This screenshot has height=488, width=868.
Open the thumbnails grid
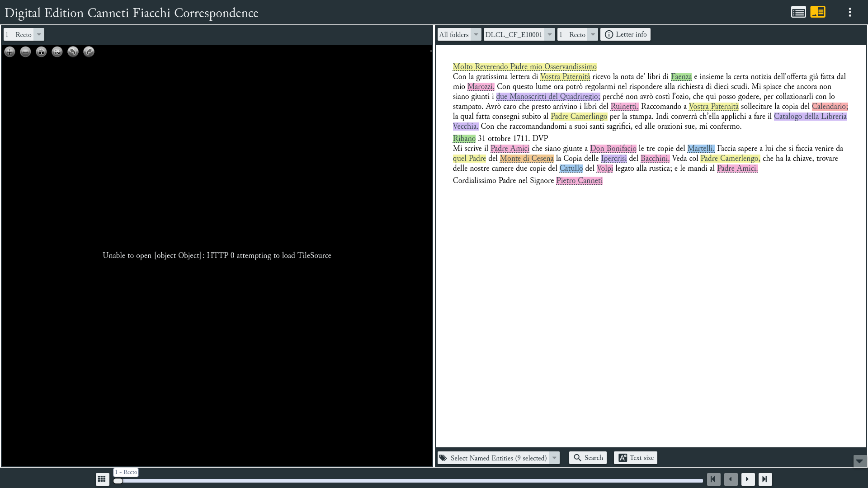point(102,479)
